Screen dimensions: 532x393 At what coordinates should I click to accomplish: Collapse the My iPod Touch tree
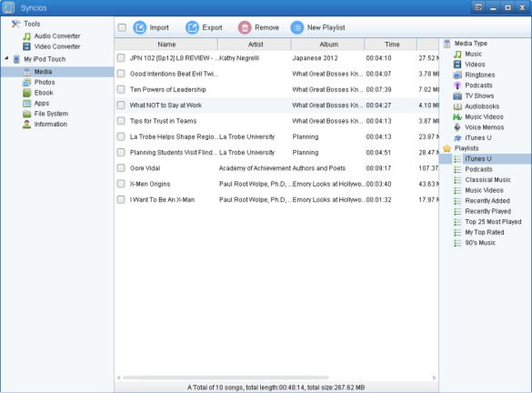[x=6, y=58]
